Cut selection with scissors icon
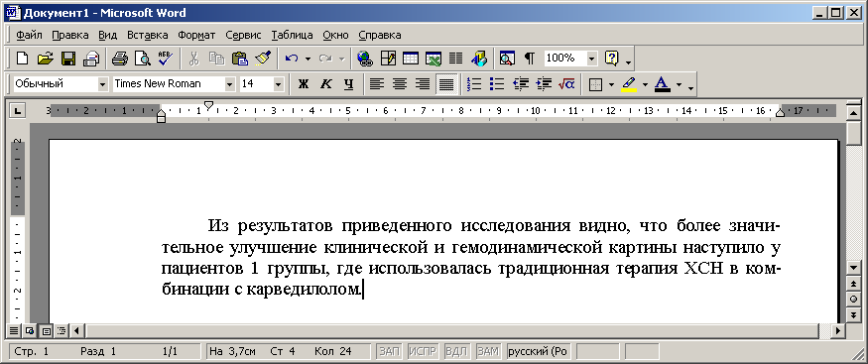 pyautogui.click(x=193, y=58)
